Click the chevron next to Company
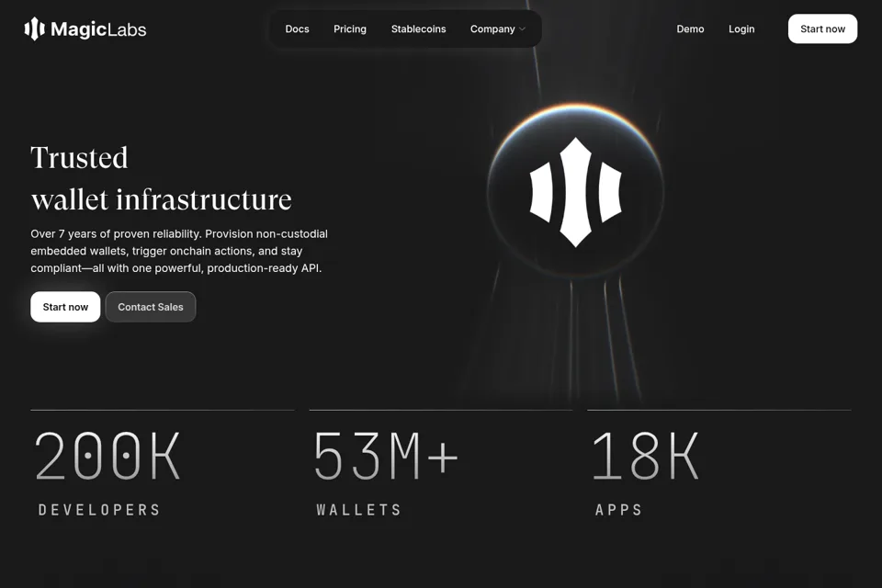Image resolution: width=882 pixels, height=588 pixels. (x=522, y=29)
